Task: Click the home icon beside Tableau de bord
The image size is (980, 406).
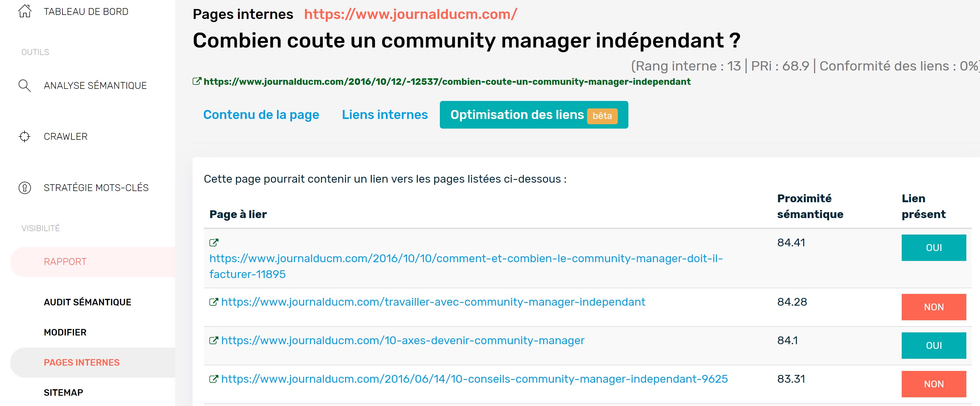Action: [25, 11]
